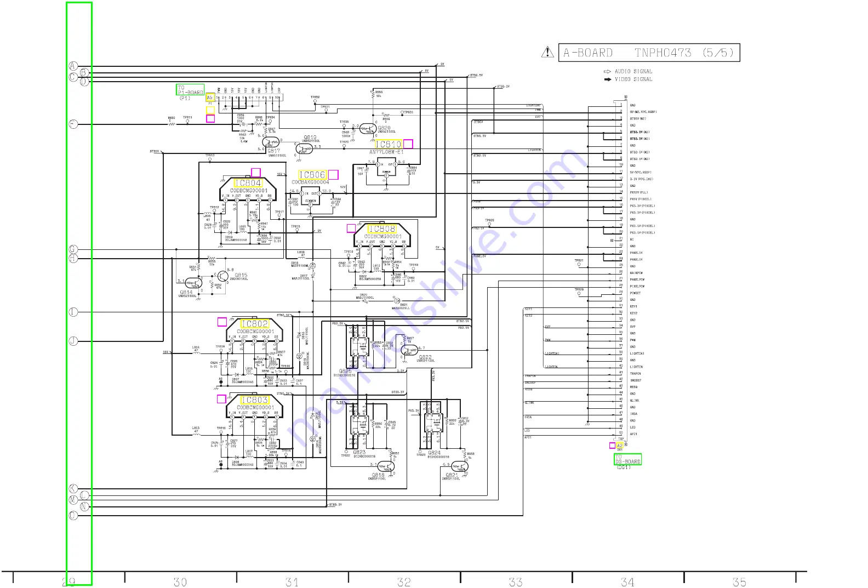
Task: Click the (P1) label under TO P1-BOARD
Action: coord(185,99)
